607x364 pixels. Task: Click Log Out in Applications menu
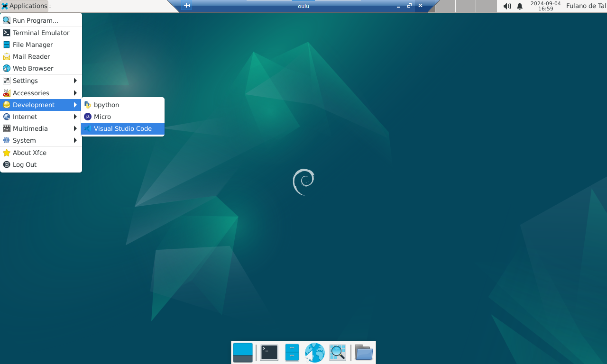tap(24, 164)
